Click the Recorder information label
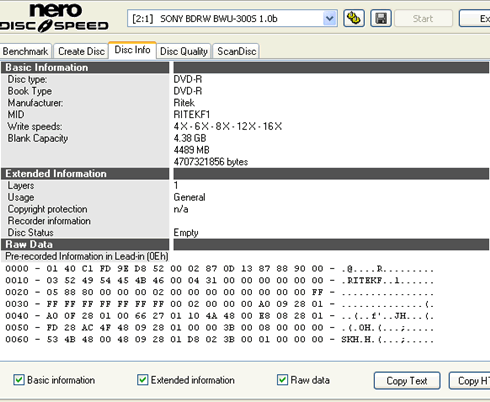The width and height of the screenshot is (490, 402). coord(49,221)
